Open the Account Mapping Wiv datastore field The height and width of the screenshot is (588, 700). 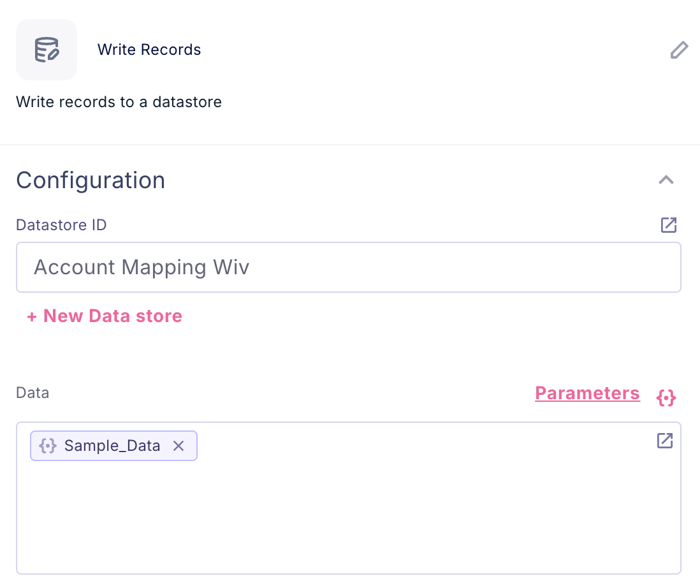point(348,267)
